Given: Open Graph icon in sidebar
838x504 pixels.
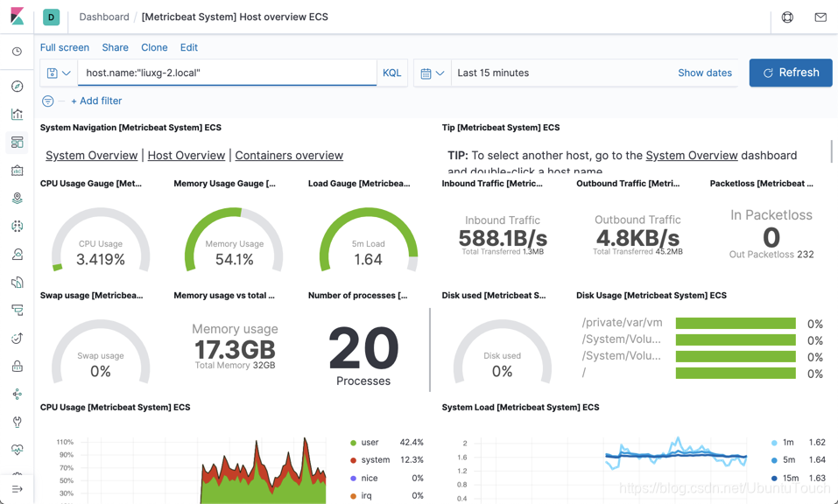Looking at the screenshot, I should [18, 394].
